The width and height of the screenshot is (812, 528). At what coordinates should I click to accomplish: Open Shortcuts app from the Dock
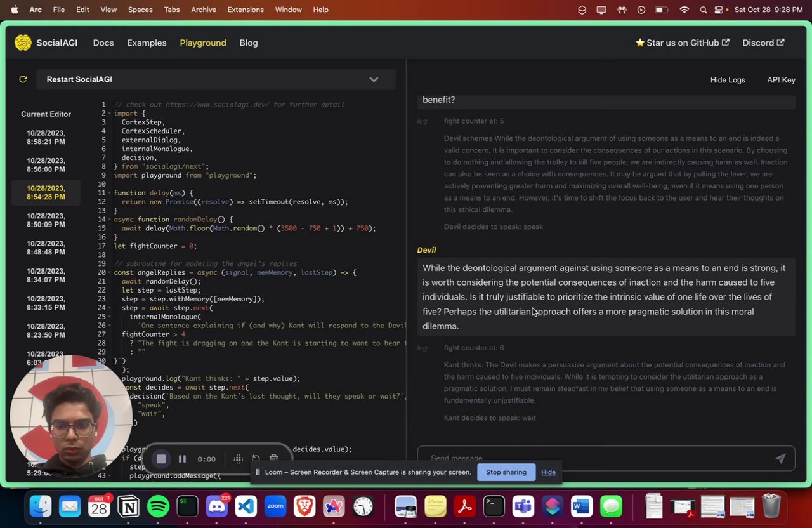click(553, 506)
